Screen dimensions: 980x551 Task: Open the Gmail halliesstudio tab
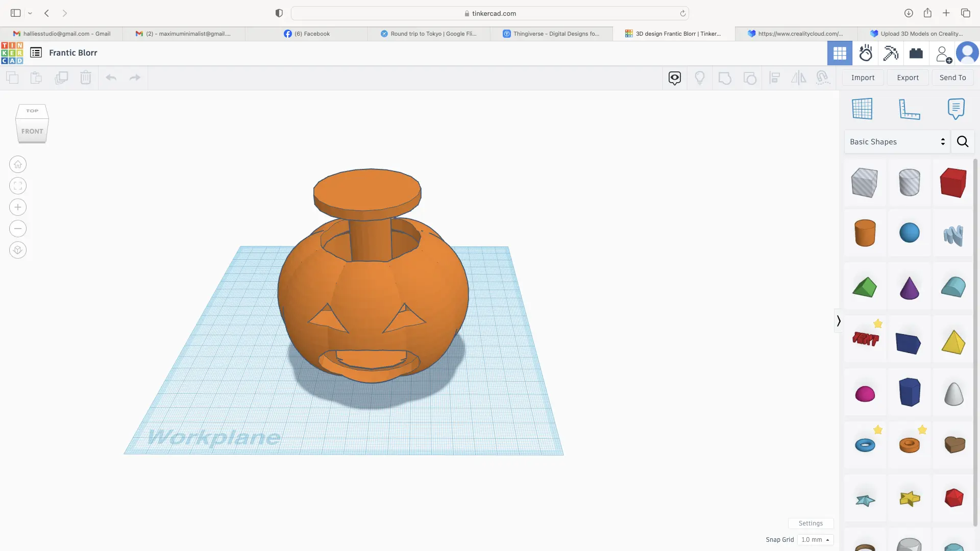pyautogui.click(x=62, y=34)
